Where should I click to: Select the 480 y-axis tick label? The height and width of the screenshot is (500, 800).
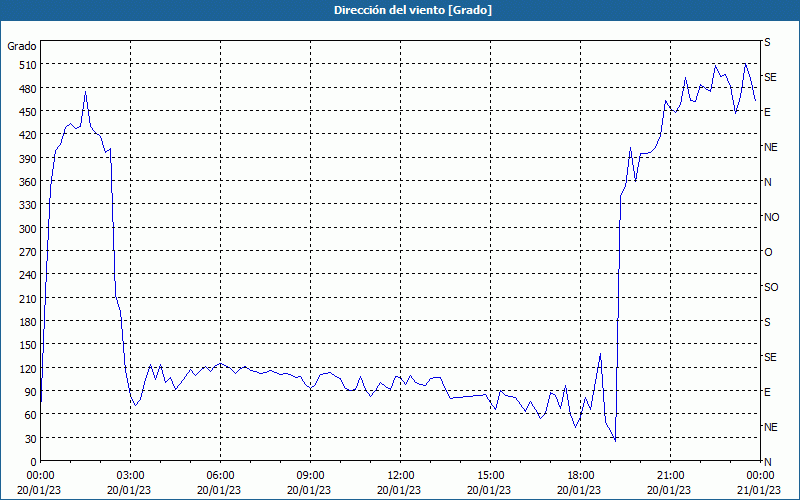point(29,89)
